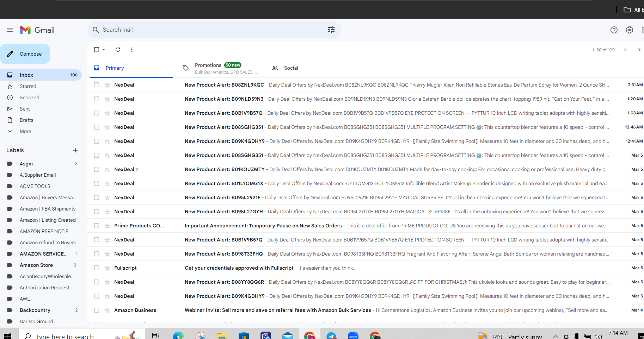Screen dimensions: 644x339
Task: Star the Amazon Business webinar email
Action: (107, 310)
